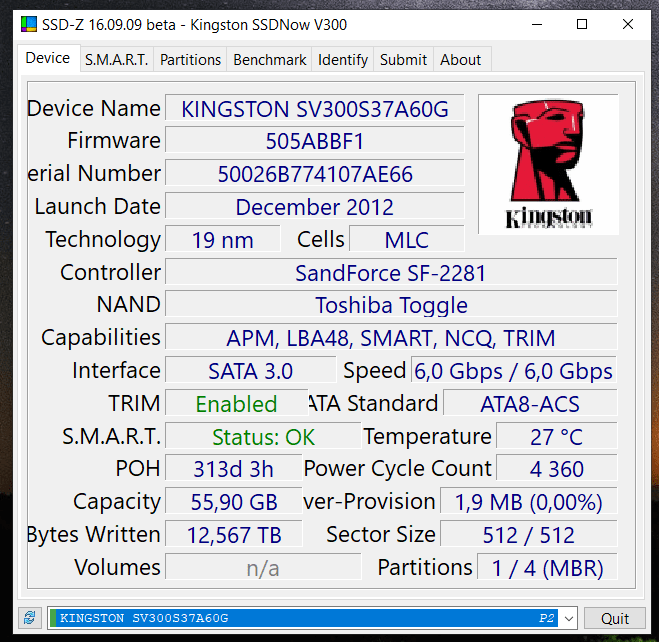Click the Bytes Written value 12,567 TB

[x=234, y=535]
